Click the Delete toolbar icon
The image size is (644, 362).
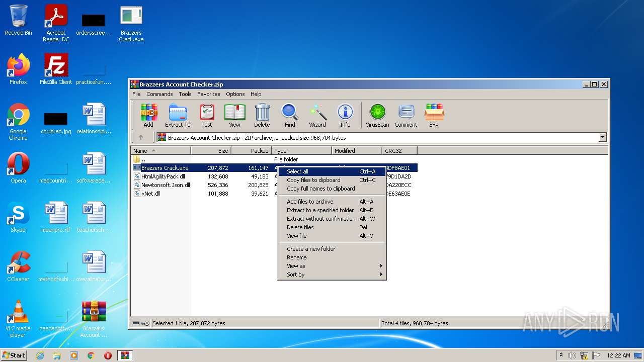tap(262, 116)
